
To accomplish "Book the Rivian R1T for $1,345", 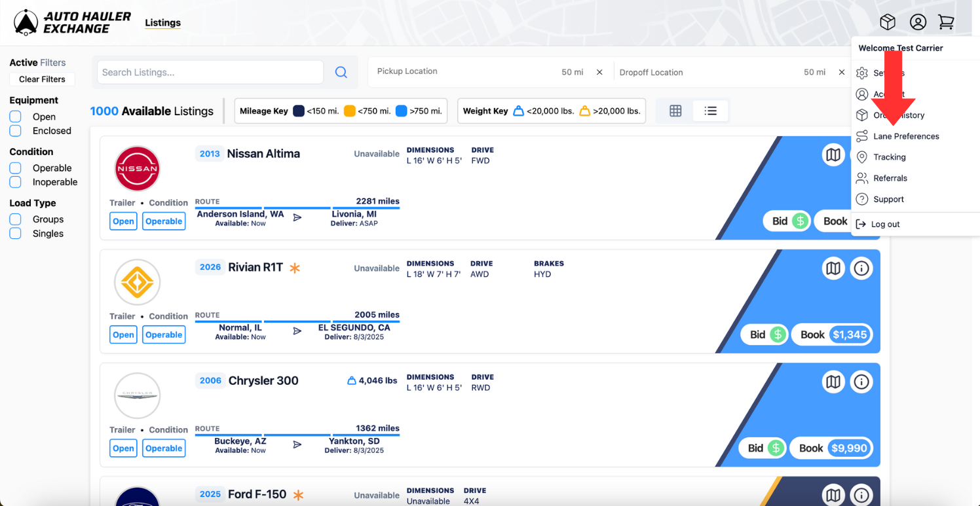I will point(833,334).
